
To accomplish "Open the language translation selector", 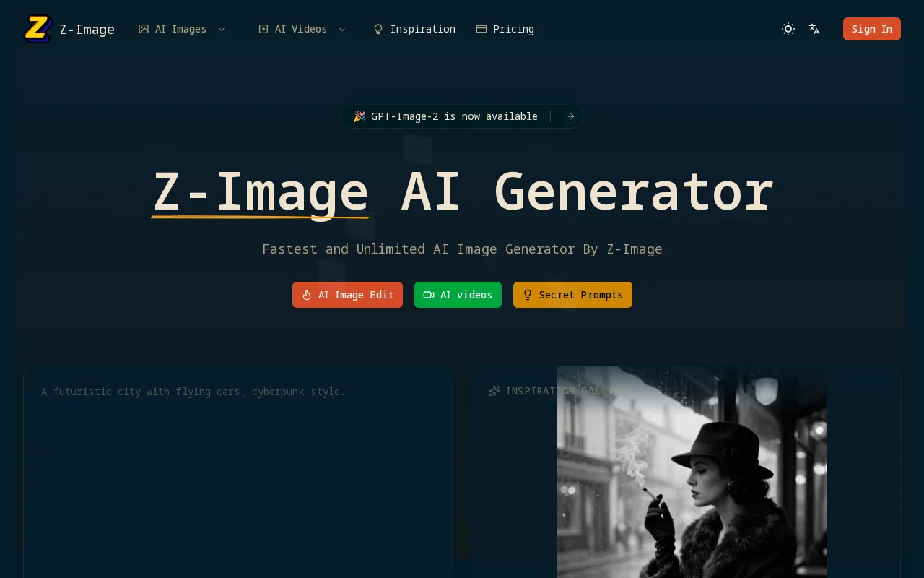I will (814, 29).
